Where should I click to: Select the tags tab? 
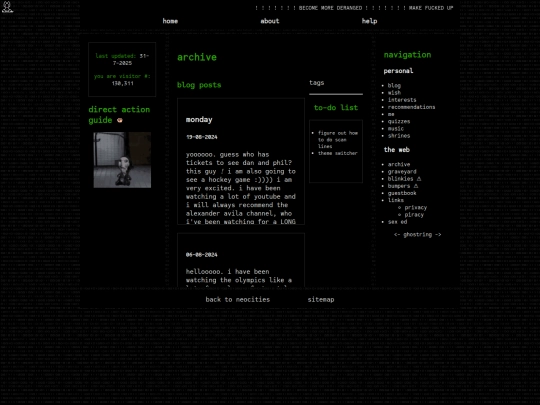(316, 83)
